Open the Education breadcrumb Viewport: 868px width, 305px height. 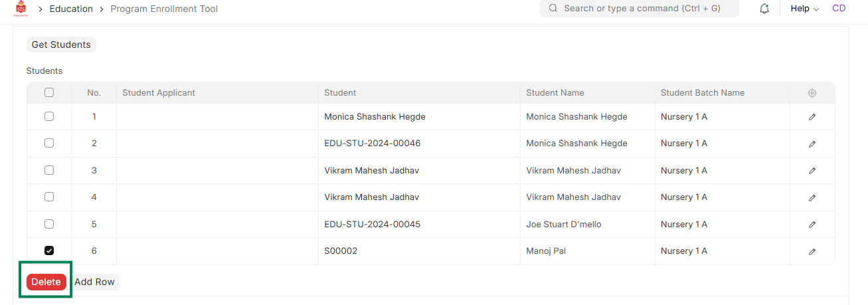(x=71, y=9)
